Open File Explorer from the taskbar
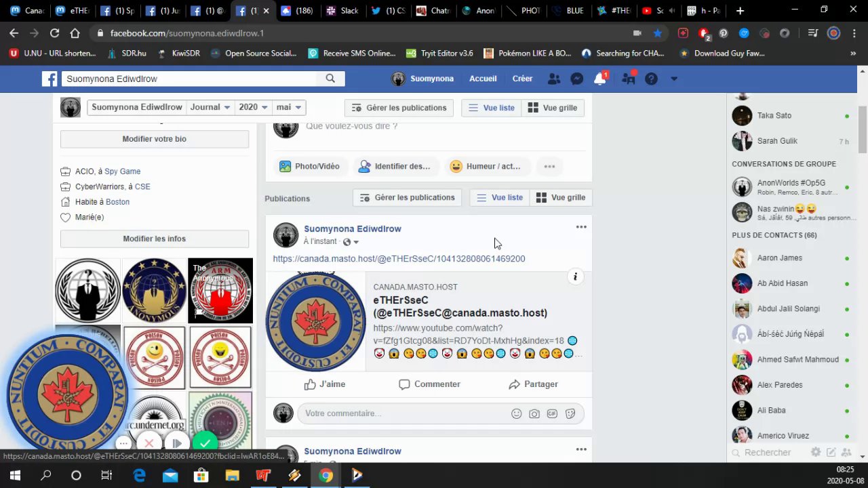This screenshot has width=868, height=488. tap(232, 476)
